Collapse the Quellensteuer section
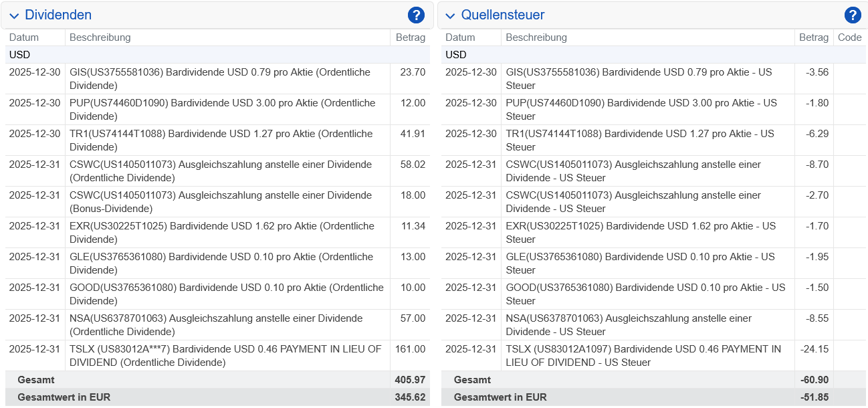 pos(449,15)
